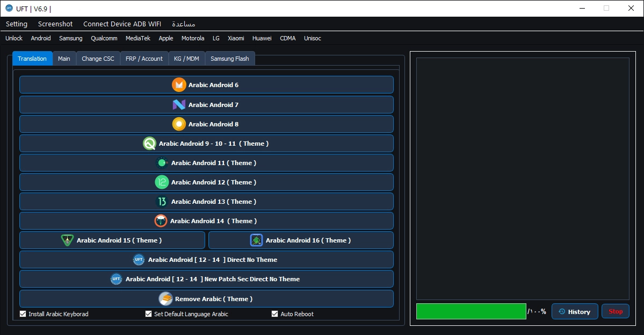The image size is (644, 335).
Task: Click the 13 icon beside Arabic Android 13
Action: [x=162, y=202]
